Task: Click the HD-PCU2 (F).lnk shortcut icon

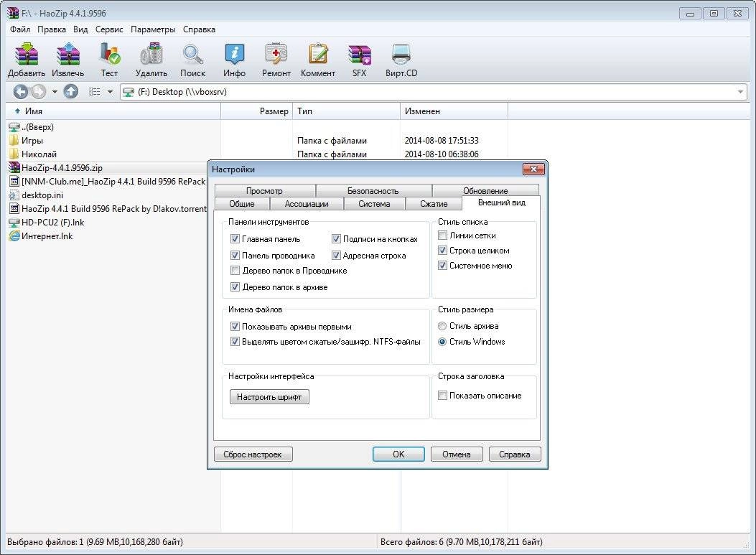Action: (14, 223)
